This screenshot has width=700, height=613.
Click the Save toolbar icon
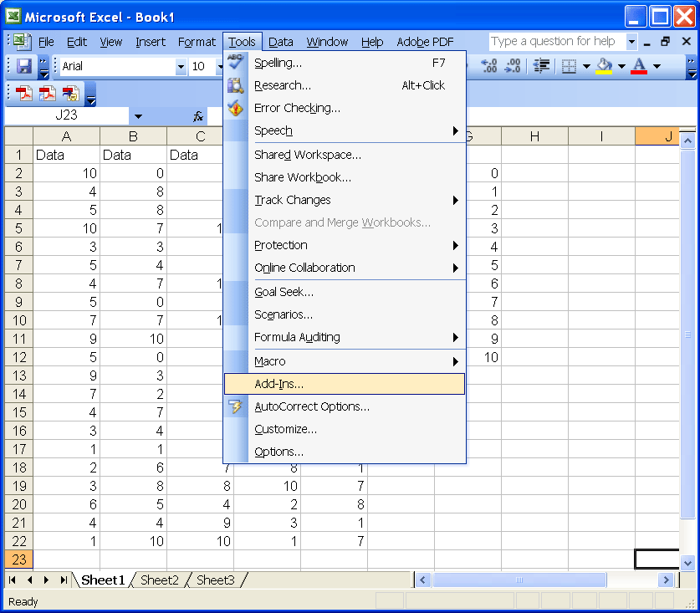24,67
